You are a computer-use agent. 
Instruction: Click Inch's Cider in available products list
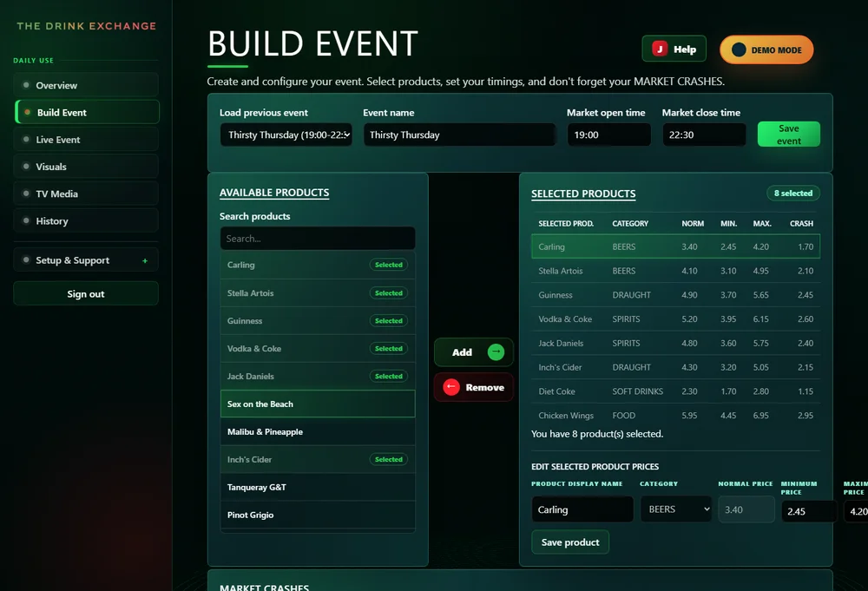tap(318, 459)
